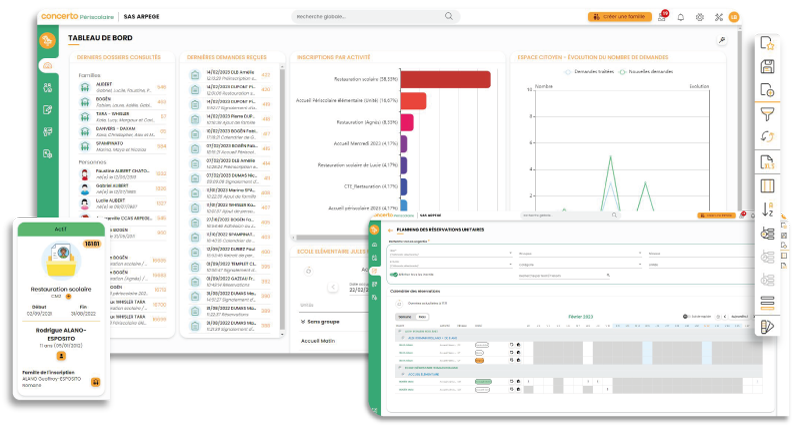Toggle the Demandes traitées legend series

589,72
